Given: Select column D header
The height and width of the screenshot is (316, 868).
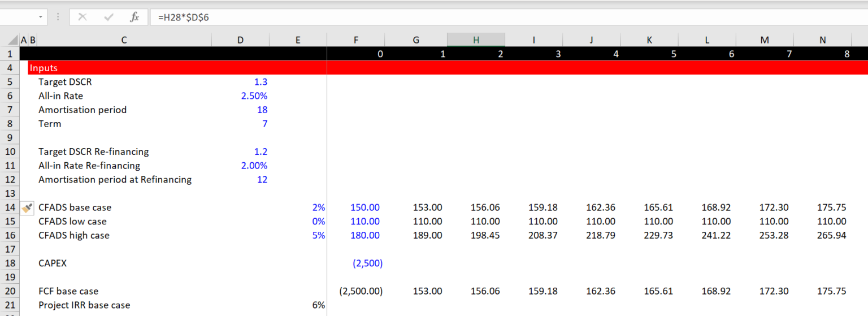Looking at the screenshot, I should tap(241, 40).
